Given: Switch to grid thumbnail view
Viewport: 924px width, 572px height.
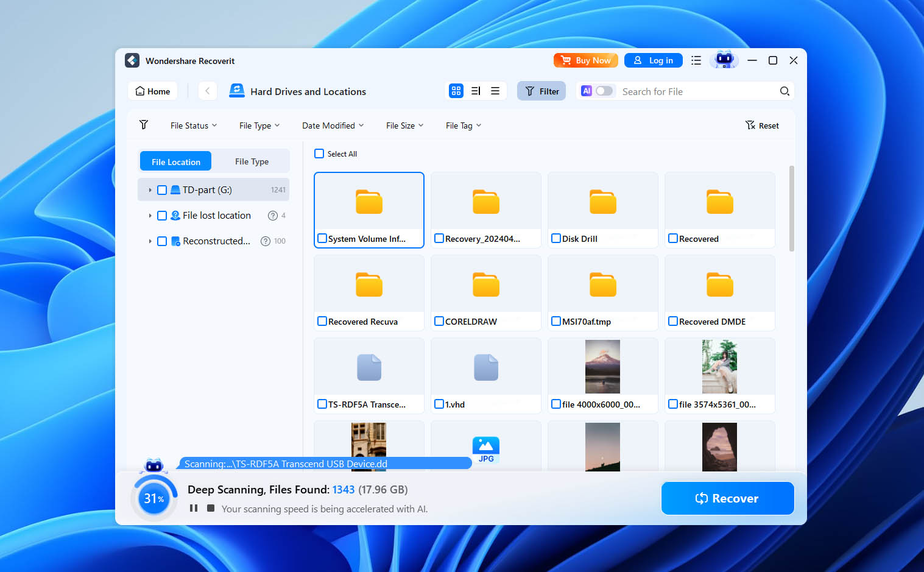Looking at the screenshot, I should 456,91.
